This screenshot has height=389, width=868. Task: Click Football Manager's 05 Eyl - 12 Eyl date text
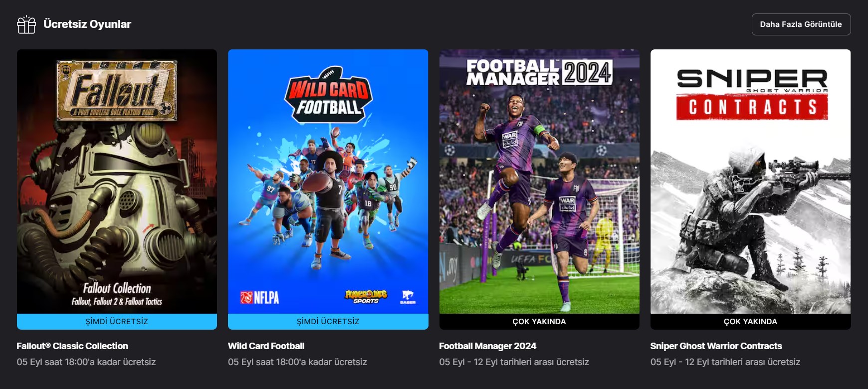[x=514, y=362]
